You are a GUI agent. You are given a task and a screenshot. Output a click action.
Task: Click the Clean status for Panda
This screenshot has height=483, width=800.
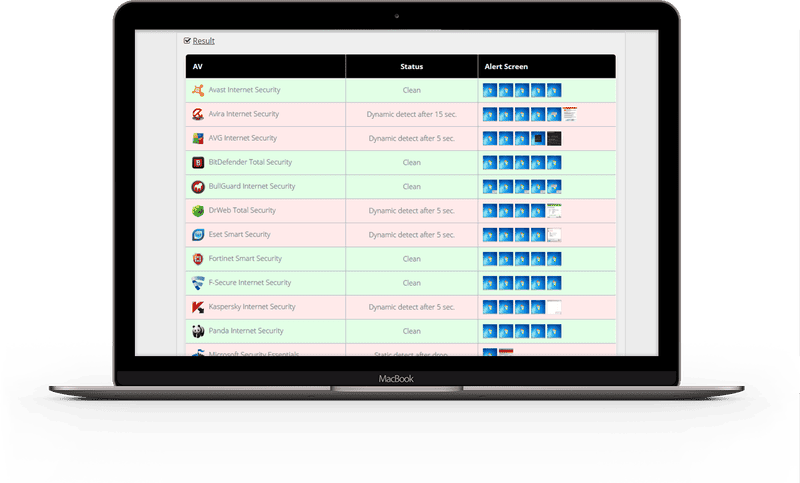click(x=412, y=331)
